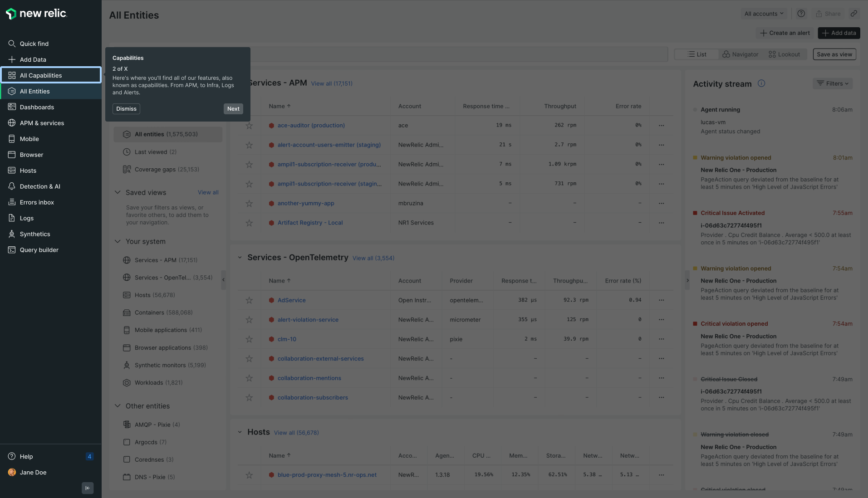This screenshot has height=498, width=868.
Task: Open Activity stream info icon
Action: pyautogui.click(x=761, y=83)
